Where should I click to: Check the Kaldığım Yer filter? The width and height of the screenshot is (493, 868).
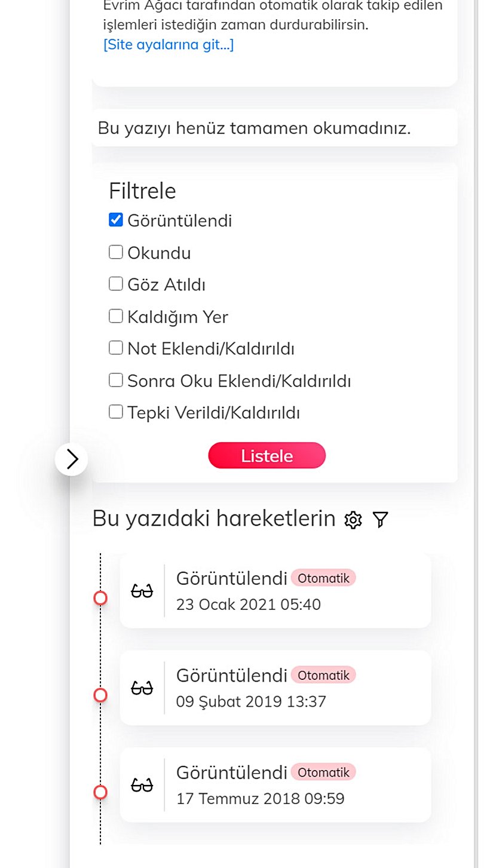116,316
